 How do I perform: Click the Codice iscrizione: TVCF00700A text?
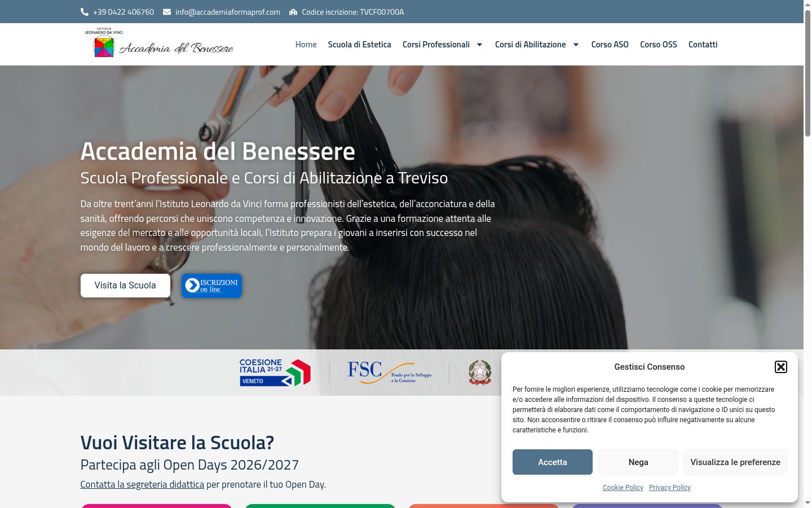tap(353, 12)
